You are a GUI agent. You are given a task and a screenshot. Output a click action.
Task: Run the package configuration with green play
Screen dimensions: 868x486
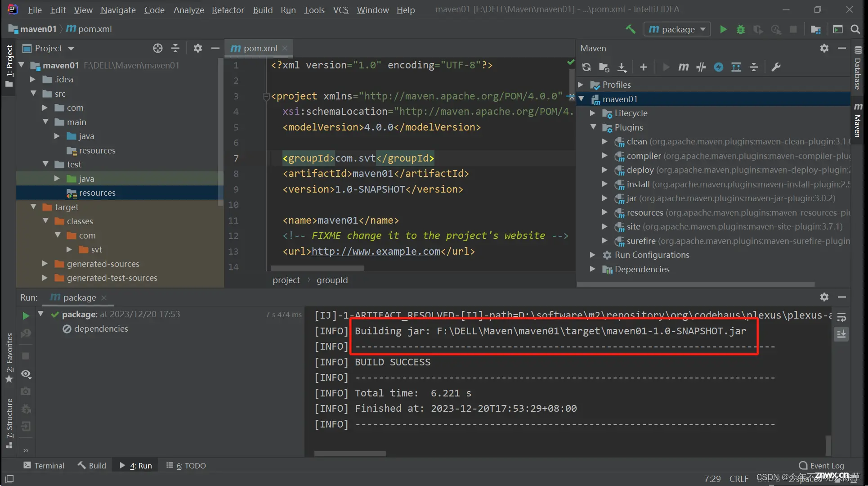(x=723, y=29)
